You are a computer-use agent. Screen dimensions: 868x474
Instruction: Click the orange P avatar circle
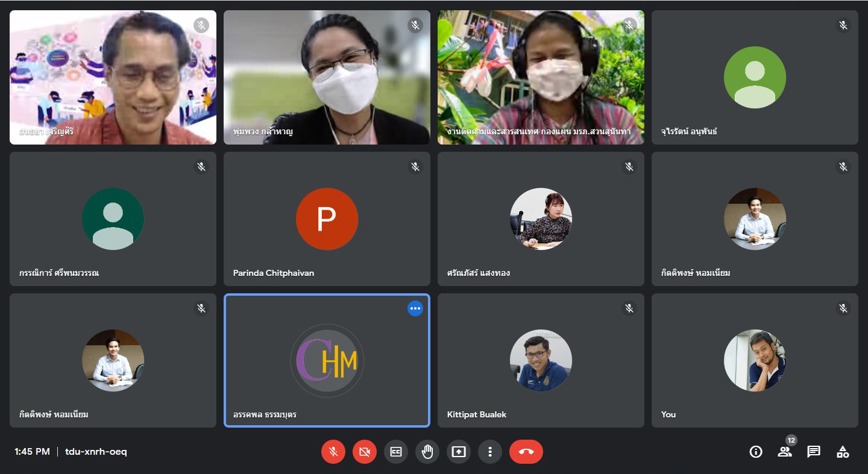click(327, 219)
